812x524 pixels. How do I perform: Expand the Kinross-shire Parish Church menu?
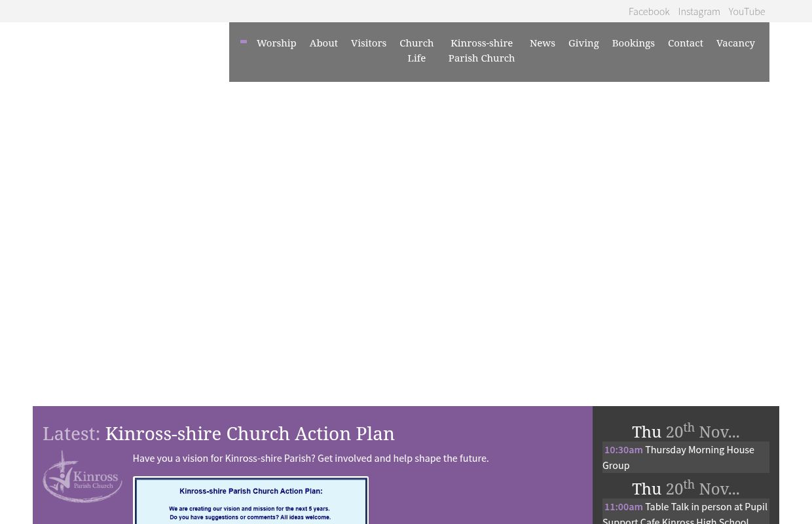tap(481, 50)
